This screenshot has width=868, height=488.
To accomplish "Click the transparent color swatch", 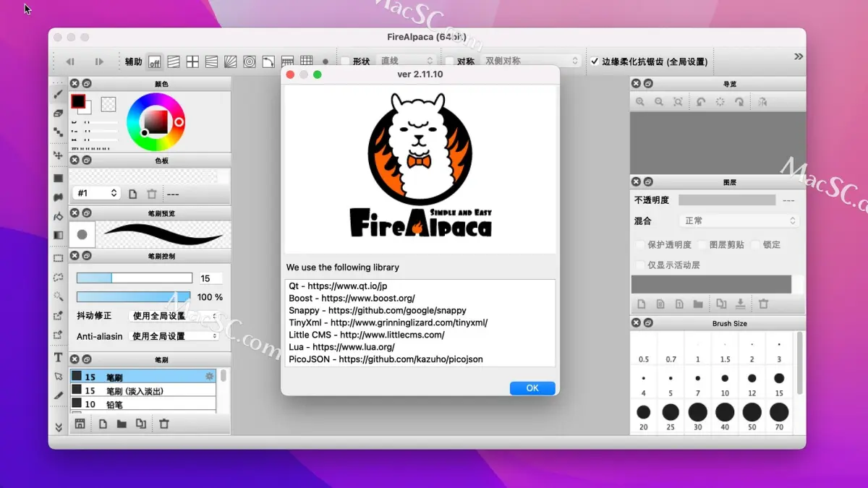I will point(109,104).
